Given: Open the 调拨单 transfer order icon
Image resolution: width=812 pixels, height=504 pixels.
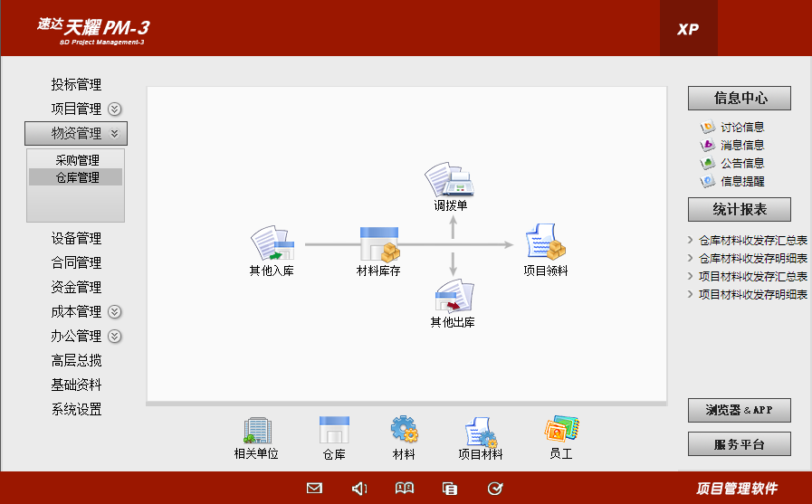Looking at the screenshot, I should coord(450,180).
